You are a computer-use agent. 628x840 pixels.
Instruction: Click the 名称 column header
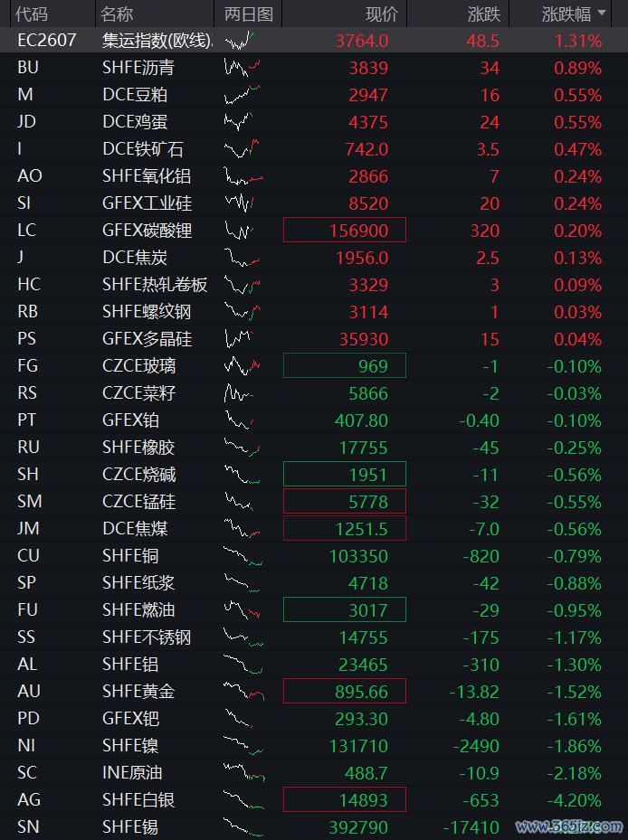pos(117,14)
